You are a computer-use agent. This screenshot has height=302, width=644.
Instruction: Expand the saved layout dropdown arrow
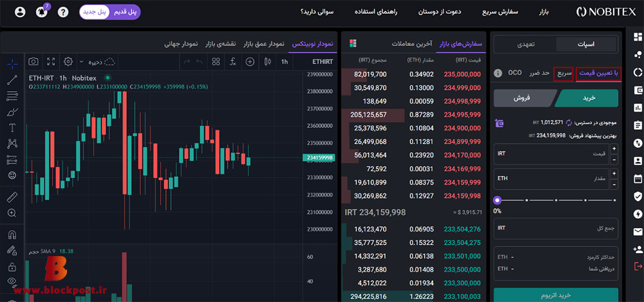coord(81,62)
